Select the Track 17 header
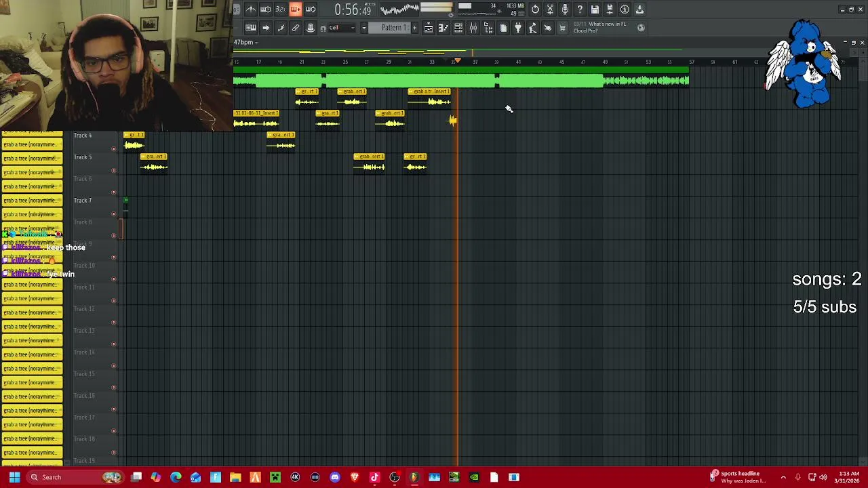Screen dimensions: 868x488 [94, 422]
